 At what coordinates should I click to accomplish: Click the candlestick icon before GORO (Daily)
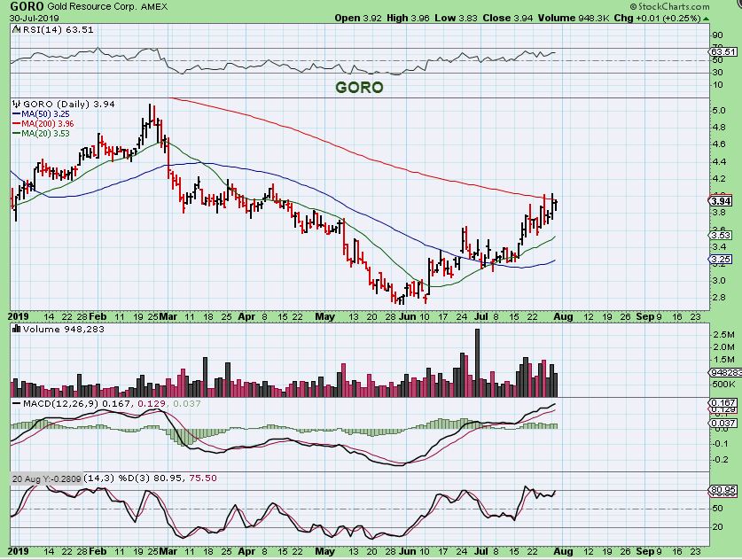click(x=17, y=104)
